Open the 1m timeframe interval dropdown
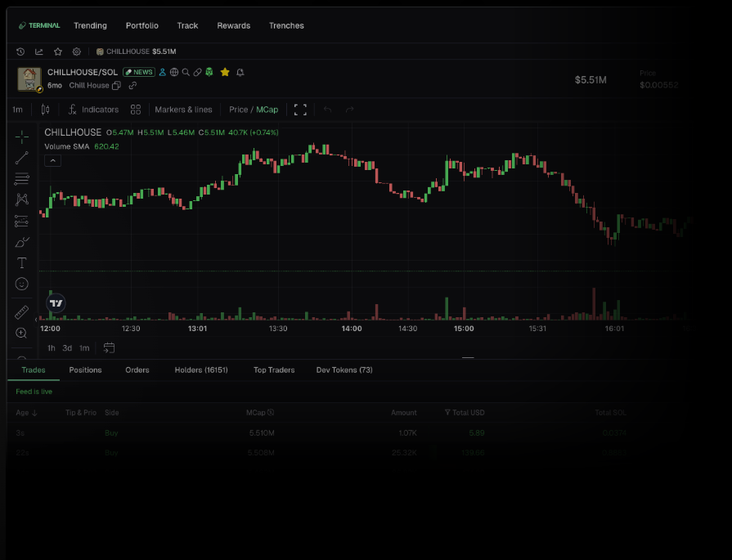The image size is (732, 560). [17, 110]
